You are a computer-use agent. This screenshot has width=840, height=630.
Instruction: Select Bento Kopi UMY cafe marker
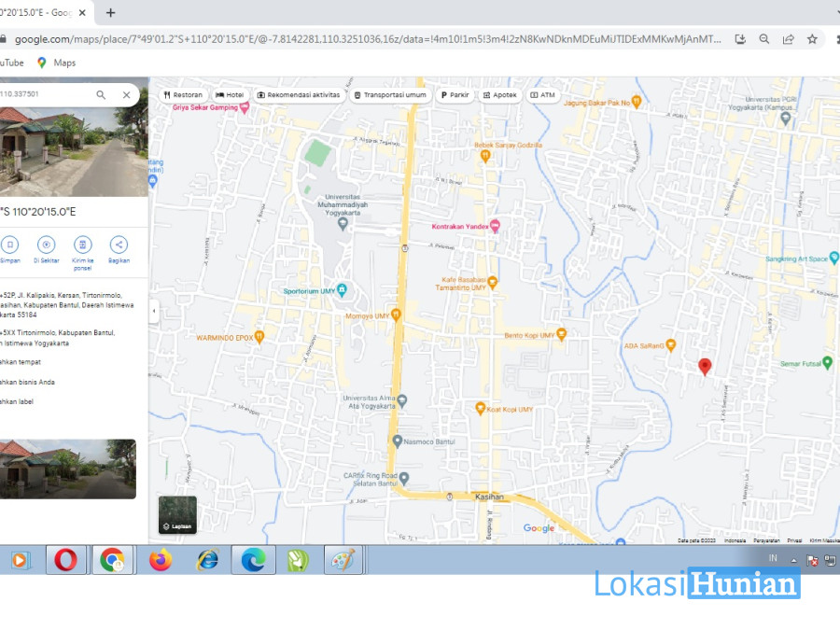[x=562, y=334]
